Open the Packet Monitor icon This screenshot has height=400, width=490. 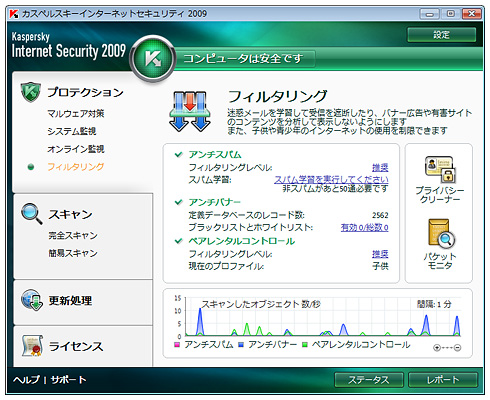pos(442,234)
